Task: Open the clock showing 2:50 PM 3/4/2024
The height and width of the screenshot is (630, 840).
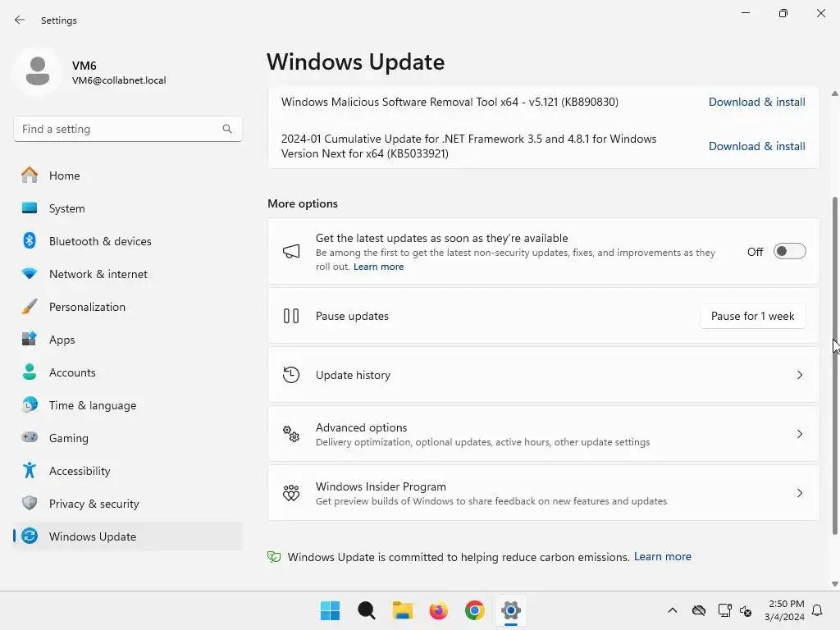Action: [784, 610]
